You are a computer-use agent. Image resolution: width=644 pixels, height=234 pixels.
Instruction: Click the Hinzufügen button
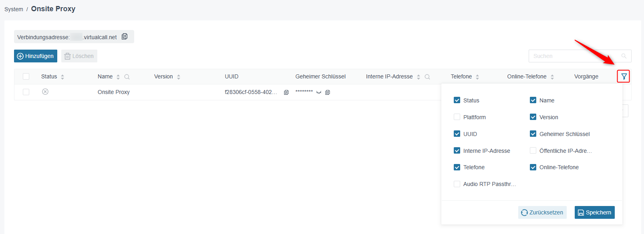click(x=36, y=56)
